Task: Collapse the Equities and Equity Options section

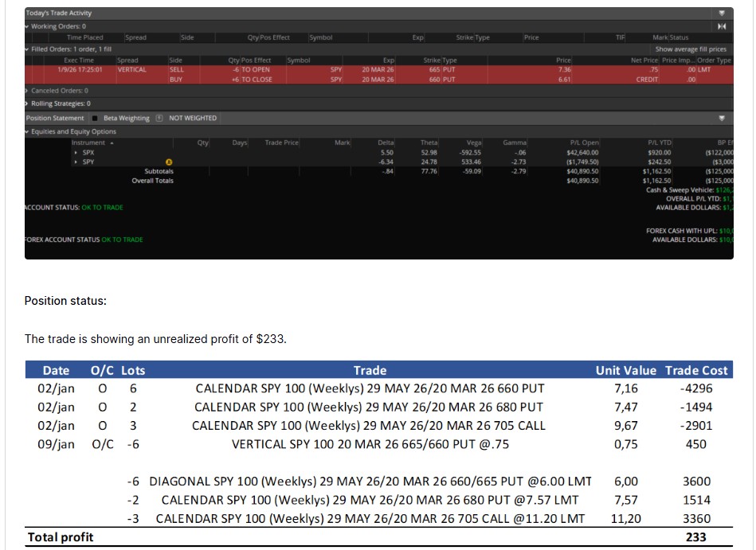Action: click(x=26, y=130)
